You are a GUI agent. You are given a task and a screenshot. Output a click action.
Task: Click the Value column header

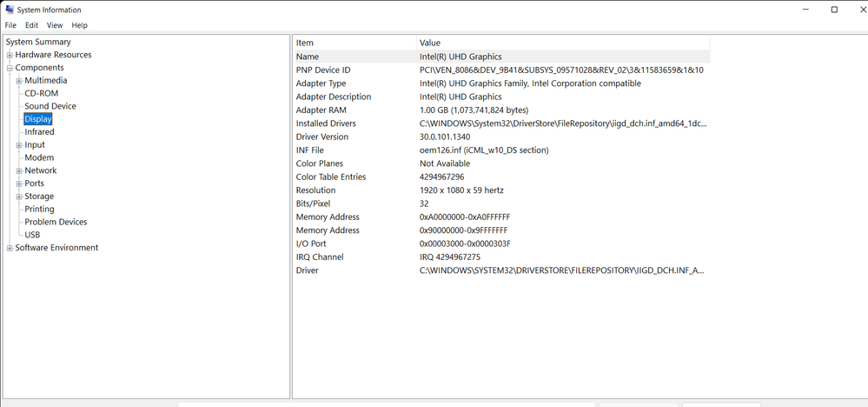click(x=563, y=43)
